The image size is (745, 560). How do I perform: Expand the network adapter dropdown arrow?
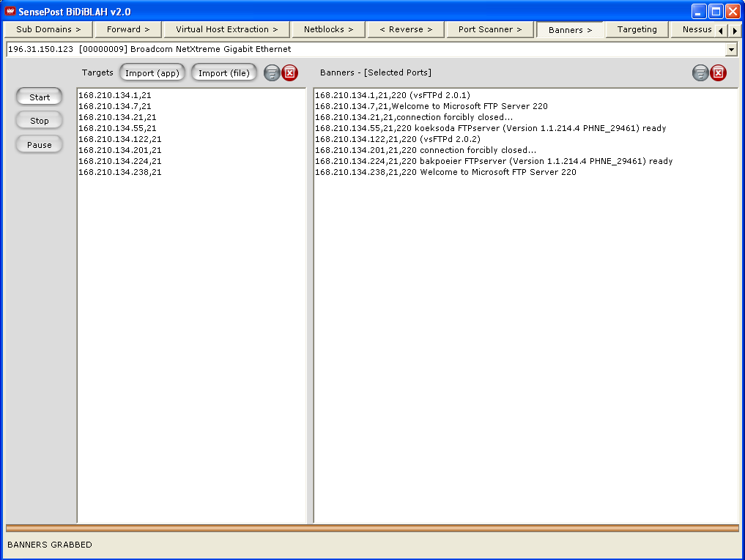[x=730, y=49]
